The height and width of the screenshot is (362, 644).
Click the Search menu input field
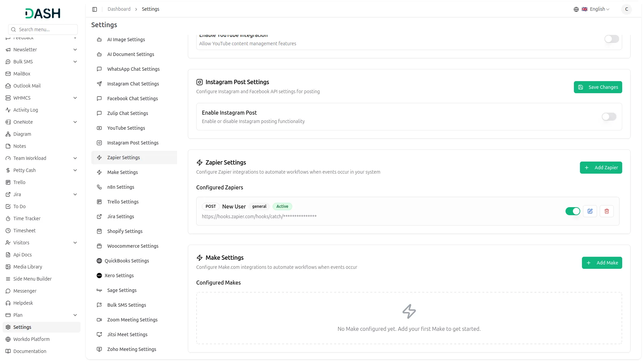pyautogui.click(x=43, y=29)
